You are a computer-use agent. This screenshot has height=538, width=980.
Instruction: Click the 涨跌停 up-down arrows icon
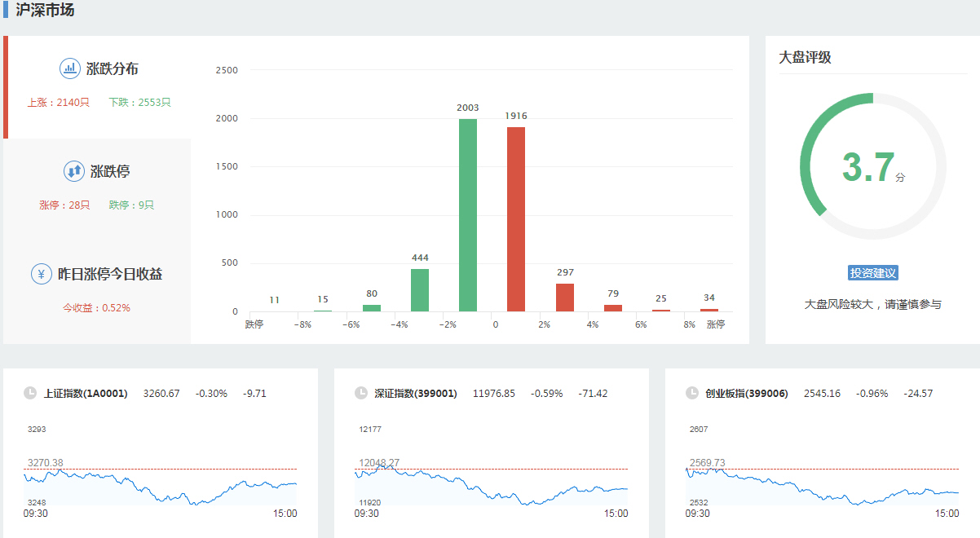point(74,171)
